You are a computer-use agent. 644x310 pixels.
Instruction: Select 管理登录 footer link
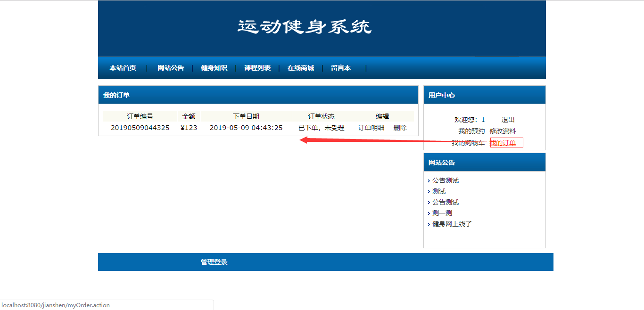pos(214,262)
